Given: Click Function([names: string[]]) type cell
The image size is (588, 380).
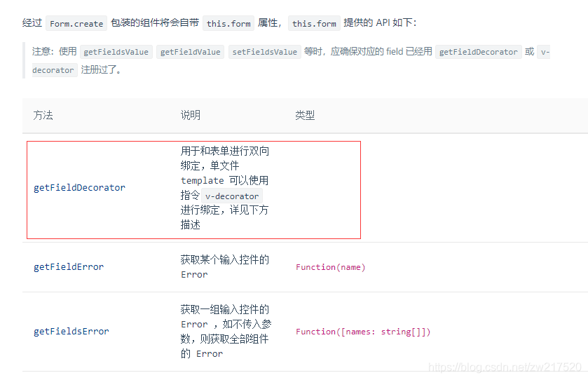Looking at the screenshot, I should (363, 332).
